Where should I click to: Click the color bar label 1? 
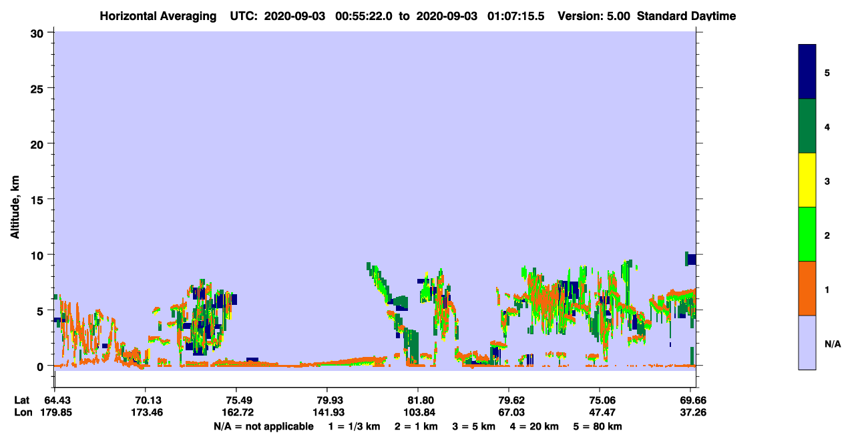827,290
